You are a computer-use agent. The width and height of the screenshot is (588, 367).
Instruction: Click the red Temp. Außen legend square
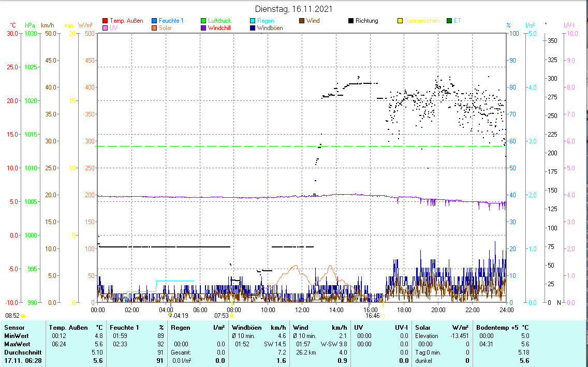105,21
